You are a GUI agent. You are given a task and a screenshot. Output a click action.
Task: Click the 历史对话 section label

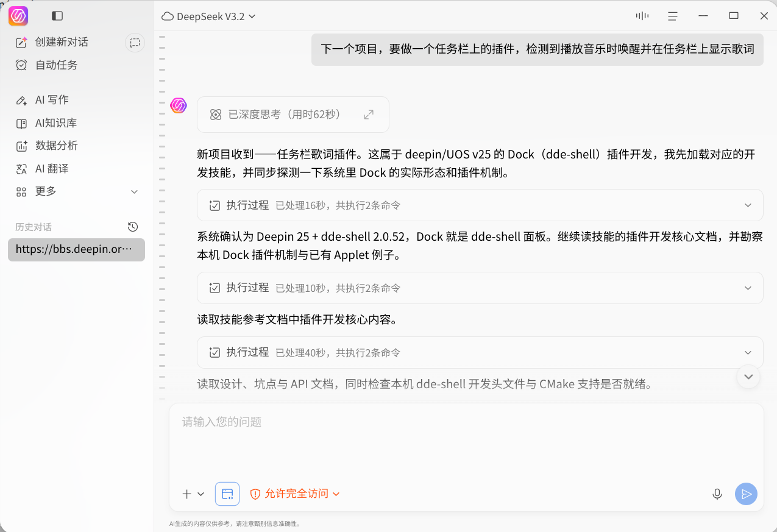(x=34, y=227)
